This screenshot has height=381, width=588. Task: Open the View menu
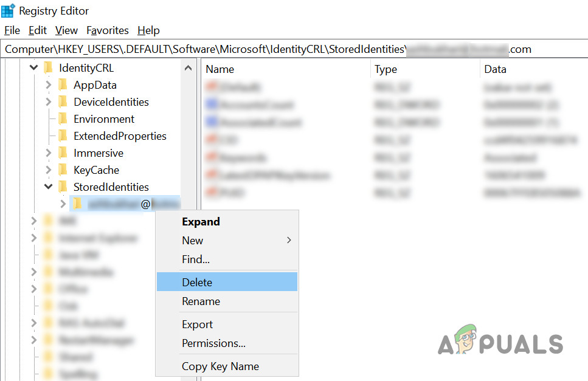[66, 30]
